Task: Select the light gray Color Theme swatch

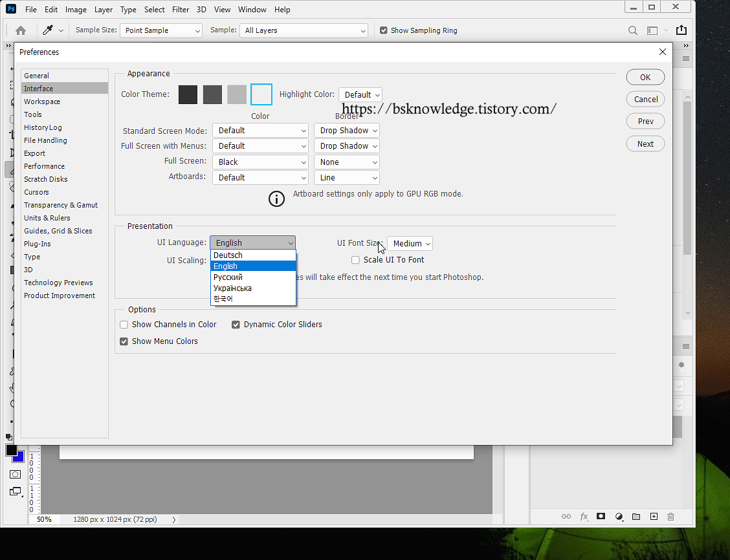Action: point(237,95)
